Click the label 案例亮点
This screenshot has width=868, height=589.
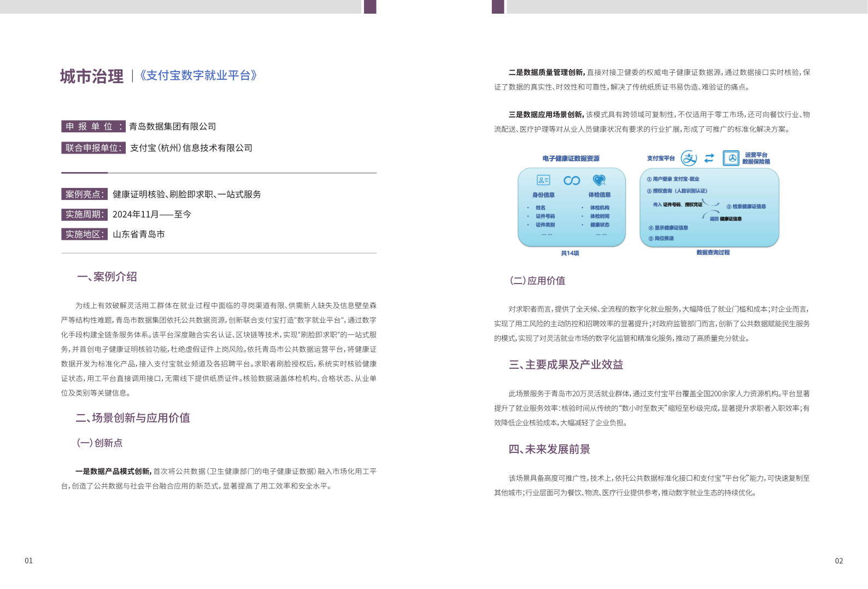click(x=84, y=195)
